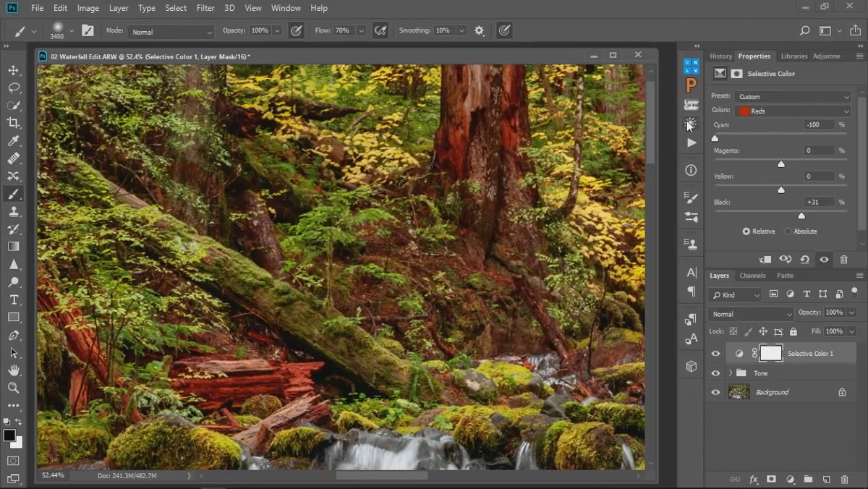Select the Zoom tool

(x=13, y=388)
